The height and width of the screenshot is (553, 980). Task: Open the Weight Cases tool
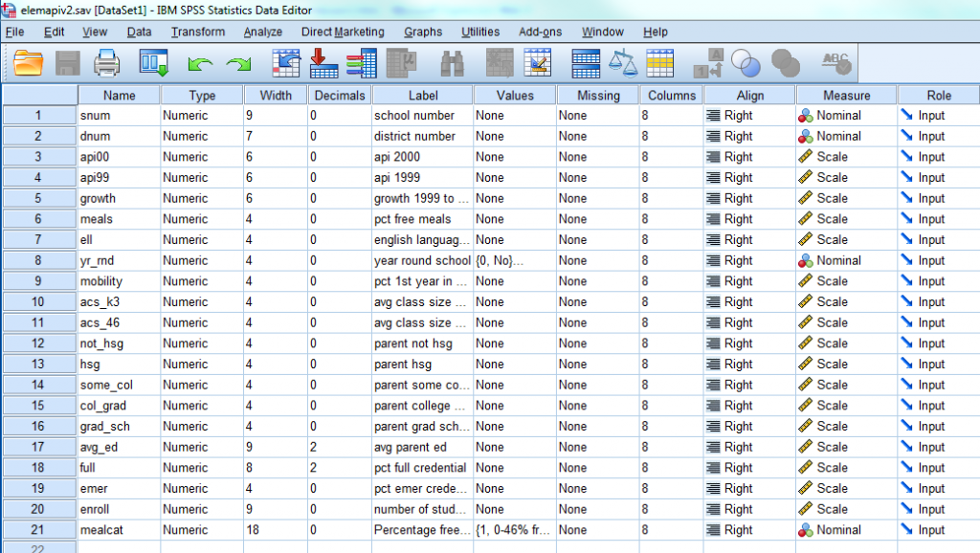[622, 63]
